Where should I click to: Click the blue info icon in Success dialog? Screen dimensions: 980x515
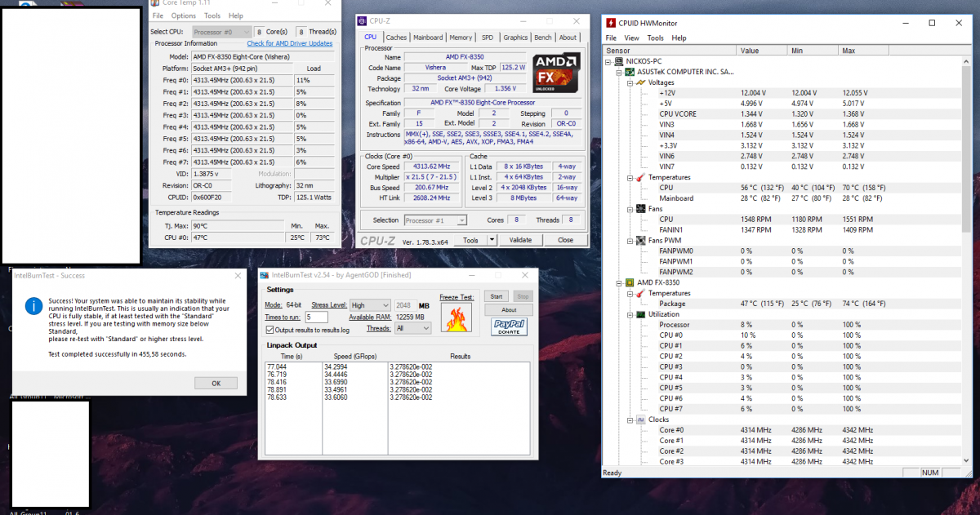pos(33,306)
